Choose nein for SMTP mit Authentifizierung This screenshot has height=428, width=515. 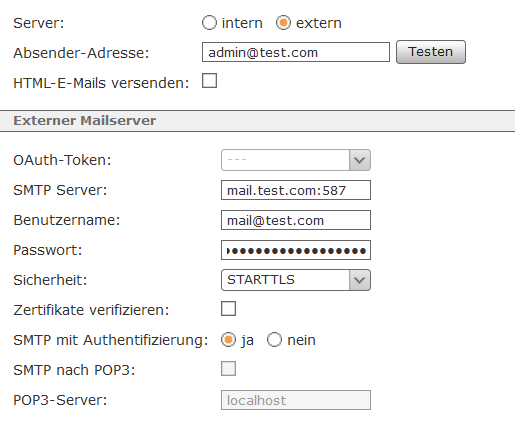tap(274, 340)
